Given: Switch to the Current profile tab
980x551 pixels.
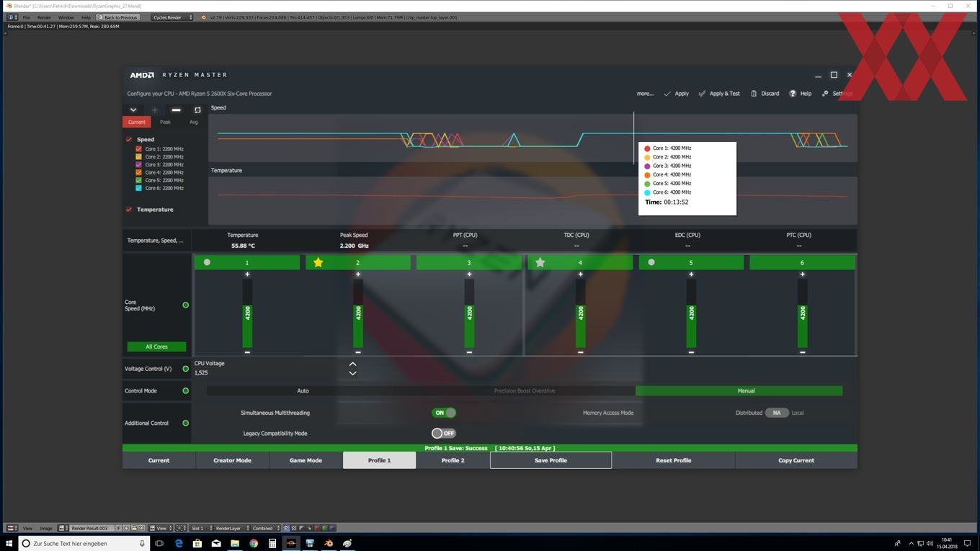Looking at the screenshot, I should coord(159,460).
